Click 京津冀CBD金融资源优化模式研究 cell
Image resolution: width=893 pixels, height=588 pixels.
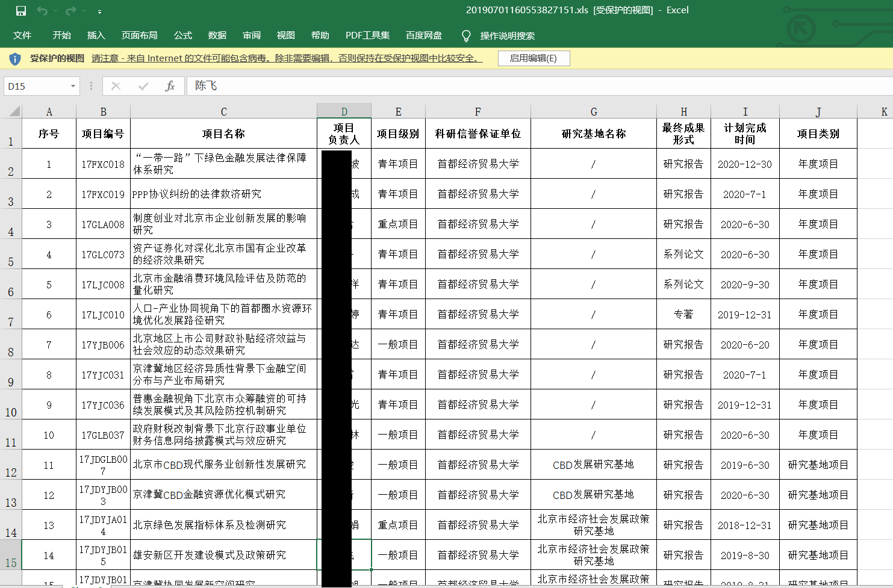coord(223,495)
